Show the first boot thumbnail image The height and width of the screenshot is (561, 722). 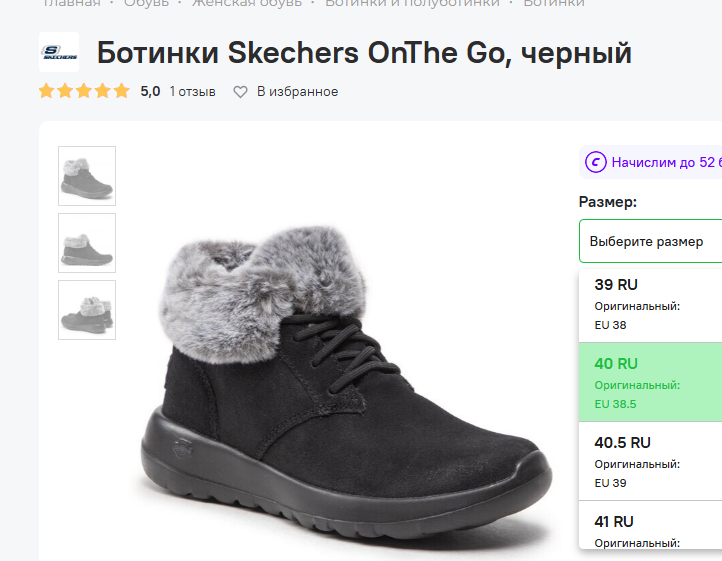[x=87, y=176]
